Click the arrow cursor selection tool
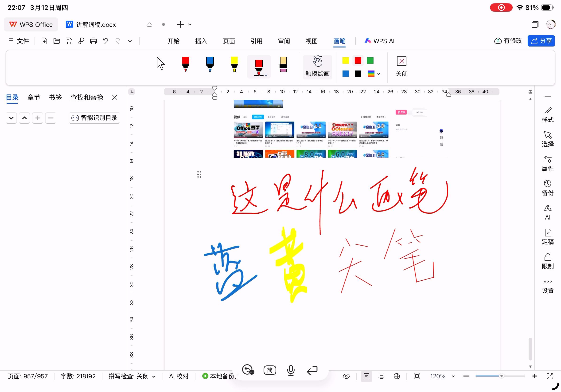561x392 pixels. [x=160, y=63]
